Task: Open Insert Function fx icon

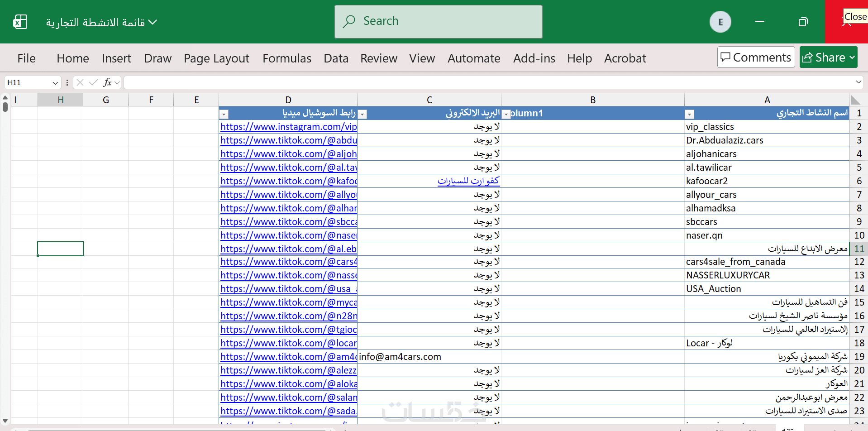Action: coord(107,82)
